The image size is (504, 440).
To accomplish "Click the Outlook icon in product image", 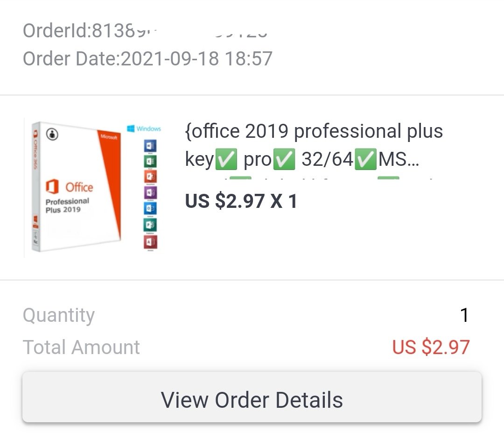I will 150,208.
